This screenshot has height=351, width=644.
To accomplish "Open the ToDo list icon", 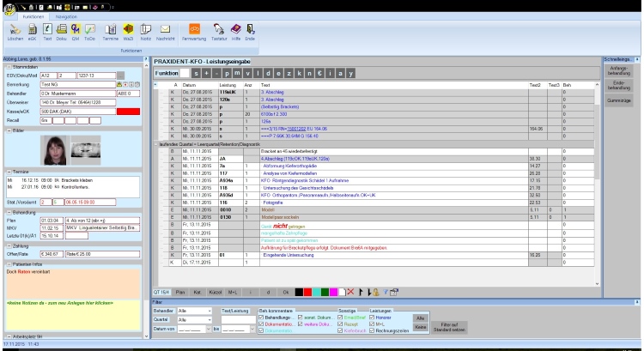I will [92, 32].
